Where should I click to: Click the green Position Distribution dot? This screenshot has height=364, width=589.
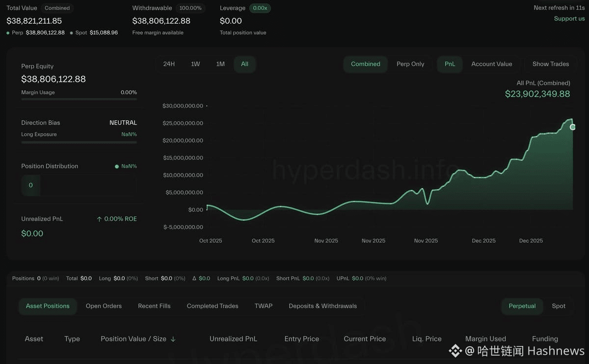click(x=117, y=166)
